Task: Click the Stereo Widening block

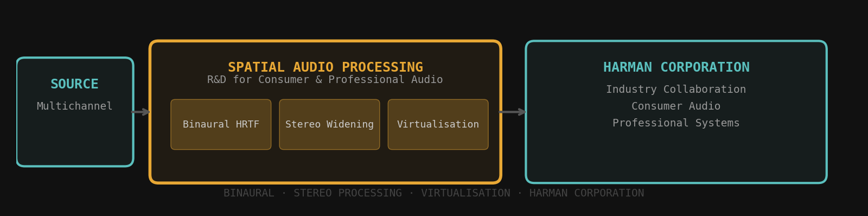Action: pyautogui.click(x=329, y=124)
